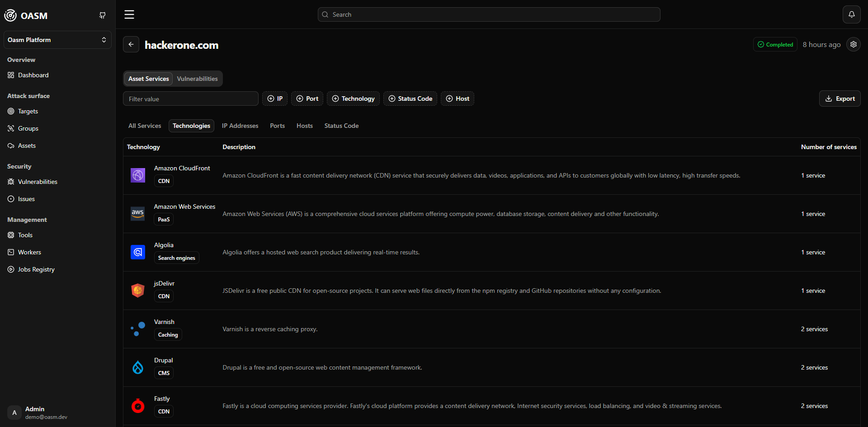Click the Varnish technology name
868x427 pixels.
164,322
